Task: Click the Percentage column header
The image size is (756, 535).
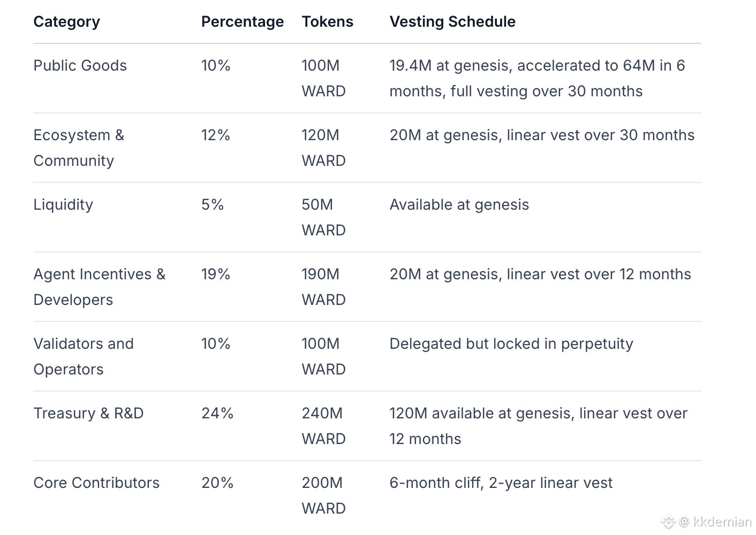Action: click(242, 22)
